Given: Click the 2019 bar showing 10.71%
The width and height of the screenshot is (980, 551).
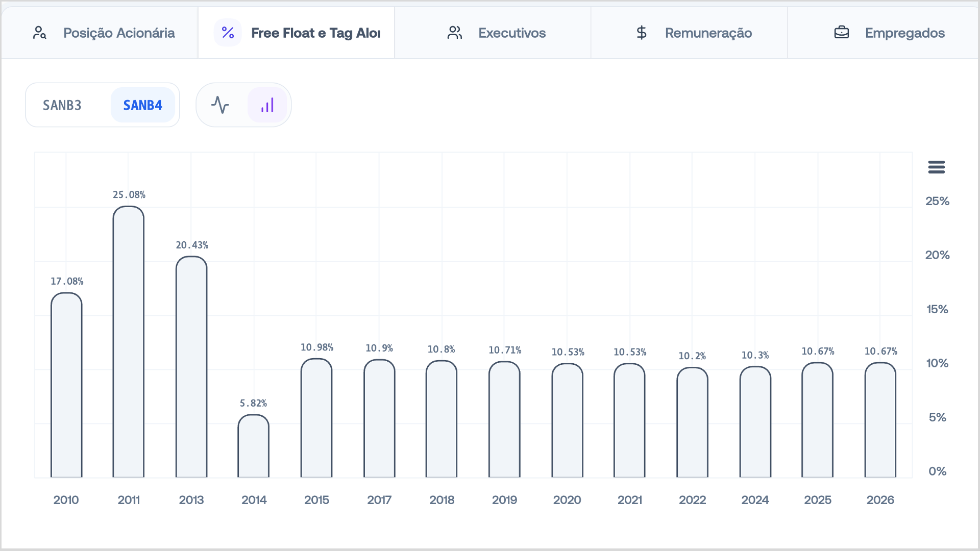Looking at the screenshot, I should point(504,419).
